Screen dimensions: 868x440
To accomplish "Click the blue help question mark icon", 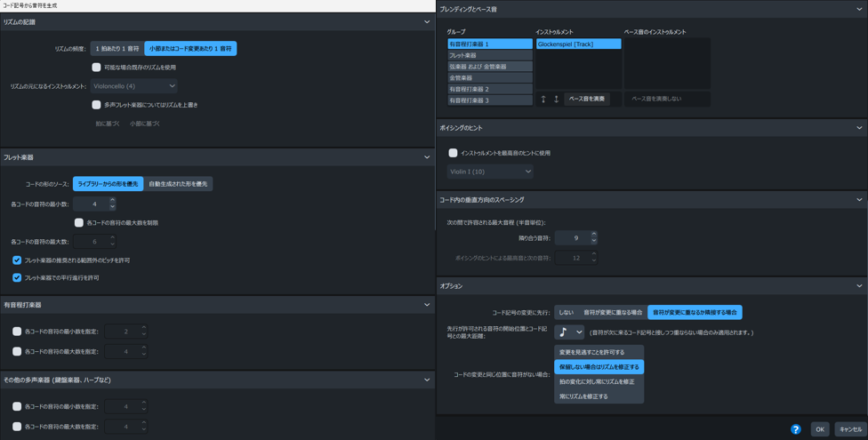I will [x=796, y=429].
